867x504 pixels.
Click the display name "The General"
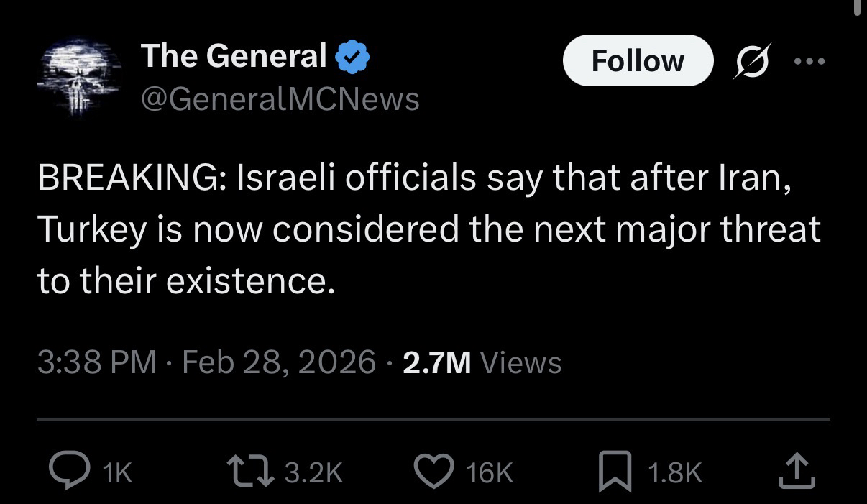tap(234, 56)
